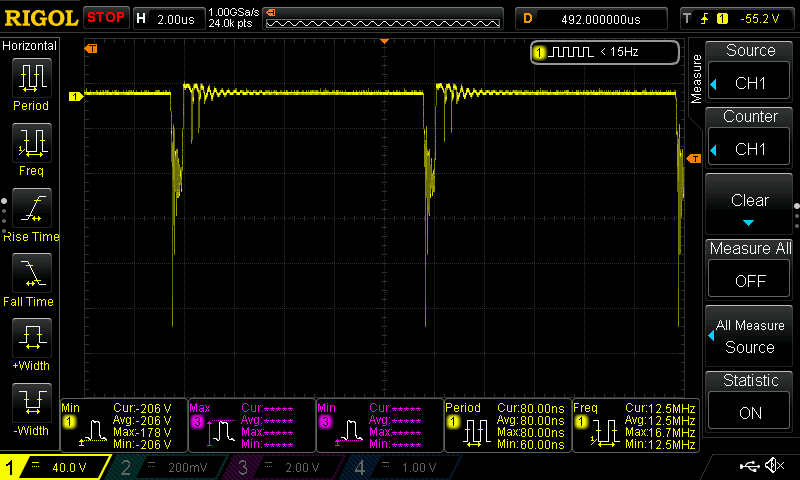Click the Horizontal menu header
This screenshot has width=800, height=480.
31,46
